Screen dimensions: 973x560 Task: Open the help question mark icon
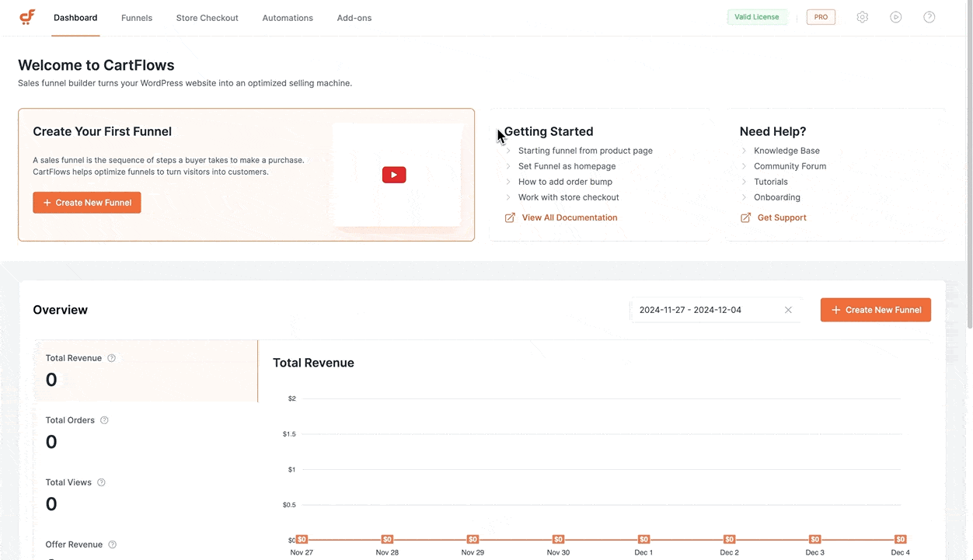[929, 17]
